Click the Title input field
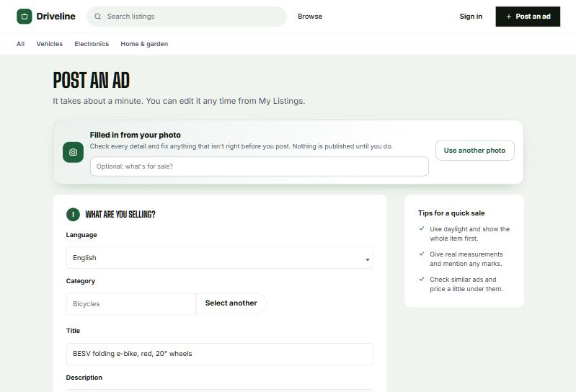 click(220, 354)
